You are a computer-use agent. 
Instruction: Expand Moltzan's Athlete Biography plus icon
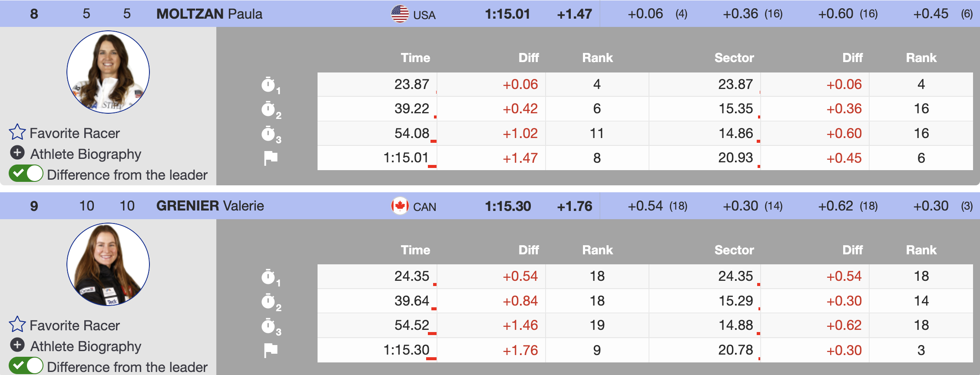click(17, 153)
